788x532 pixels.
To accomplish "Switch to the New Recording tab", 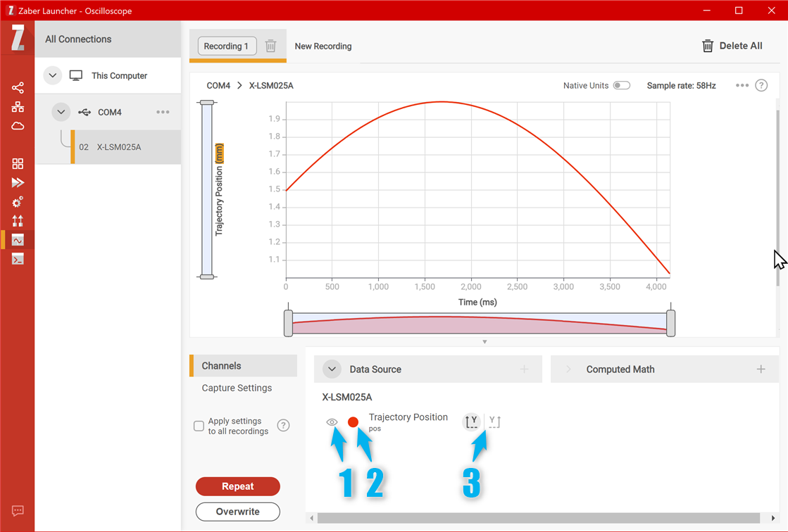I will (x=323, y=46).
